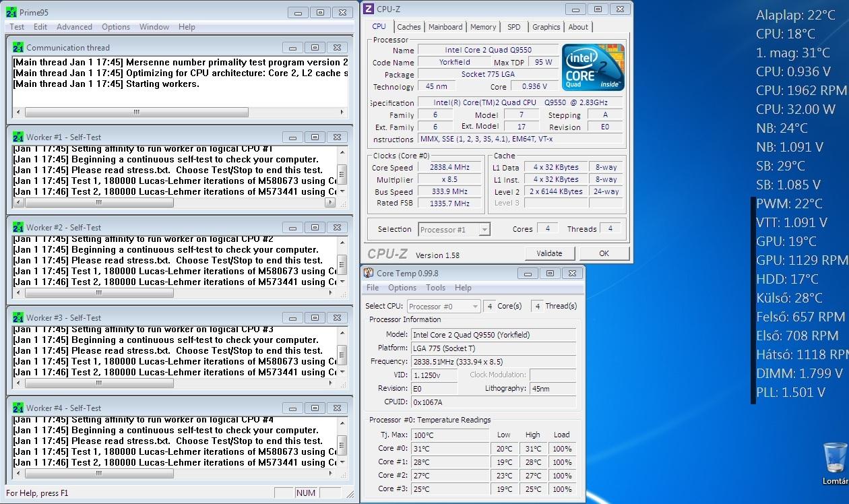This screenshot has height=504, width=849.
Task: Click the Core #3 temperature reading 25°C
Action: coord(449,489)
